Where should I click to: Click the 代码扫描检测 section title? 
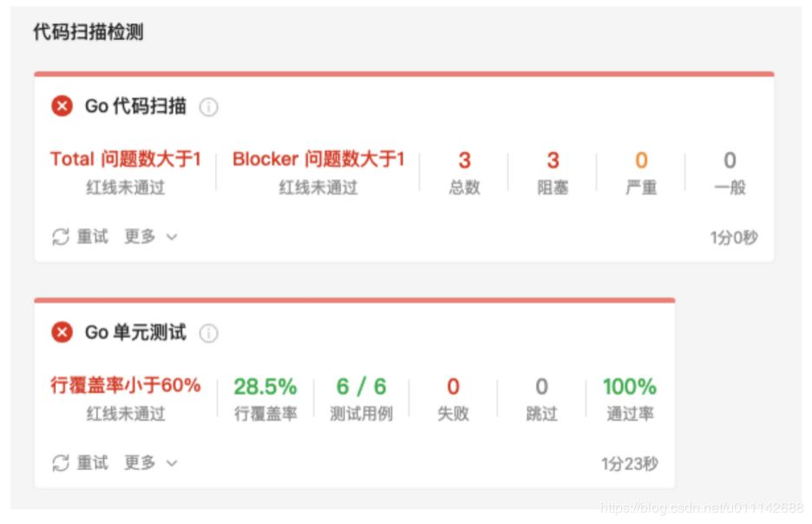tap(87, 31)
